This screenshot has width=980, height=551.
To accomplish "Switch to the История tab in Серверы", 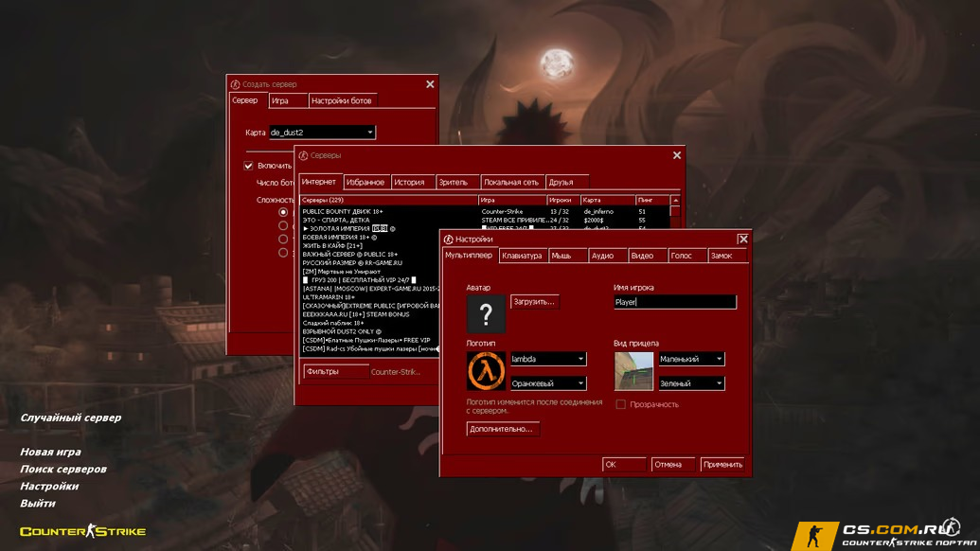I will click(412, 183).
